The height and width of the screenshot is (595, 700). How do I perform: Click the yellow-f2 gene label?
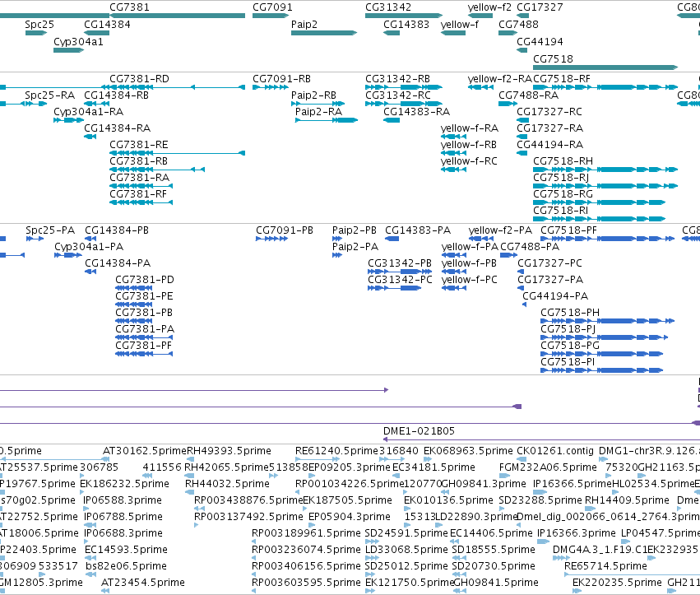(x=489, y=7)
